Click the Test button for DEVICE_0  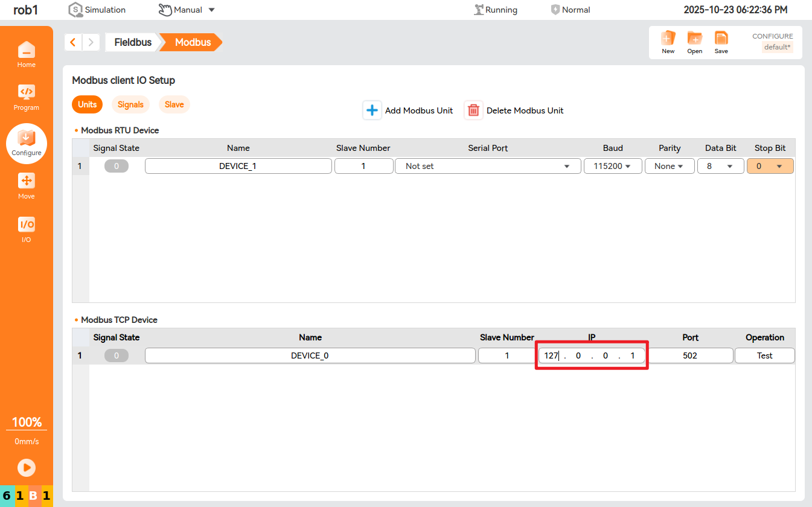click(764, 356)
